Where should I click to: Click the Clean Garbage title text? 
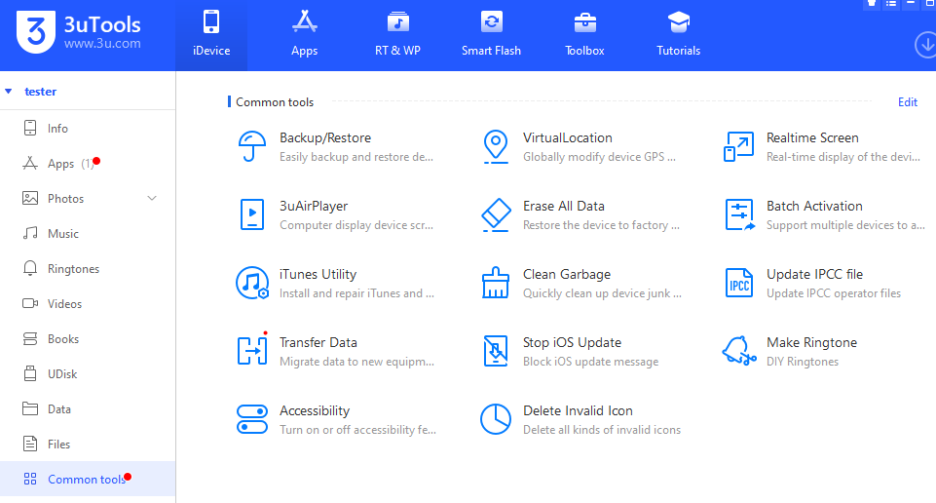click(x=566, y=274)
